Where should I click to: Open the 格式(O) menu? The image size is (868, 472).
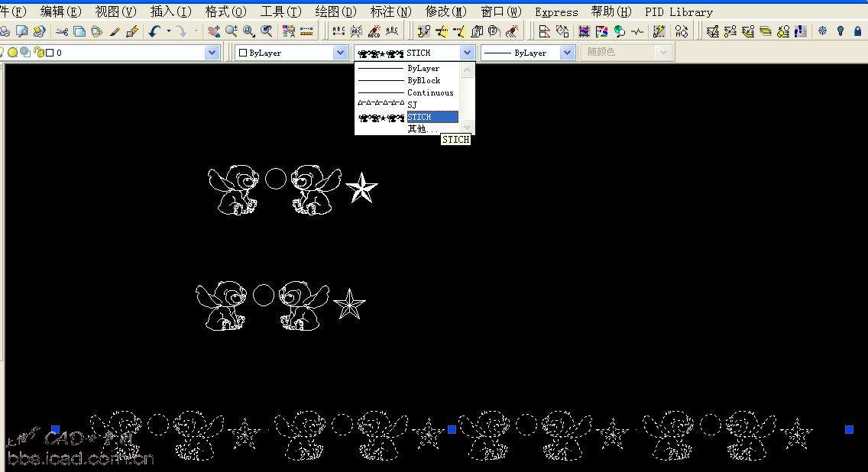pyautogui.click(x=225, y=11)
